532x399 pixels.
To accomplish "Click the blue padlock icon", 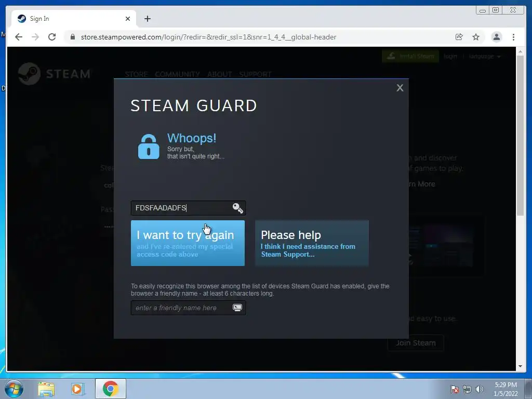I will (x=149, y=147).
